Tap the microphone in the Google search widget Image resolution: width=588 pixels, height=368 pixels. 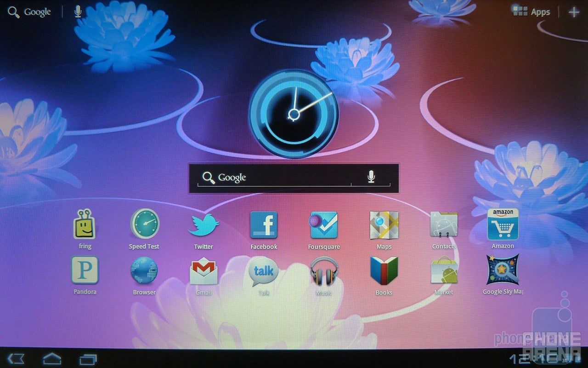point(371,177)
